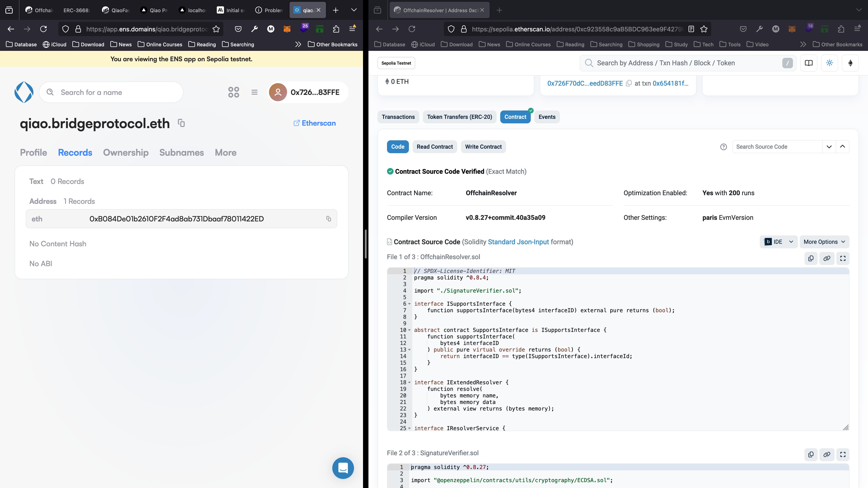This screenshot has height=488, width=868.
Task: Copy OffchainResolver.sol source code
Action: pyautogui.click(x=811, y=258)
